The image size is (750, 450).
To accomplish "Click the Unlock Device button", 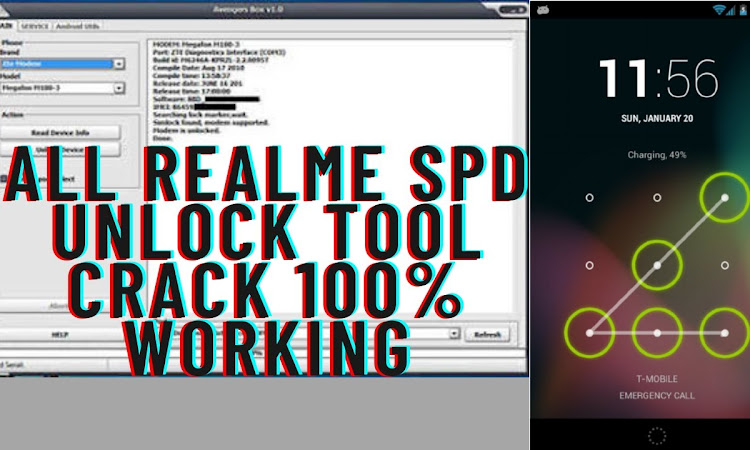I will point(60,150).
